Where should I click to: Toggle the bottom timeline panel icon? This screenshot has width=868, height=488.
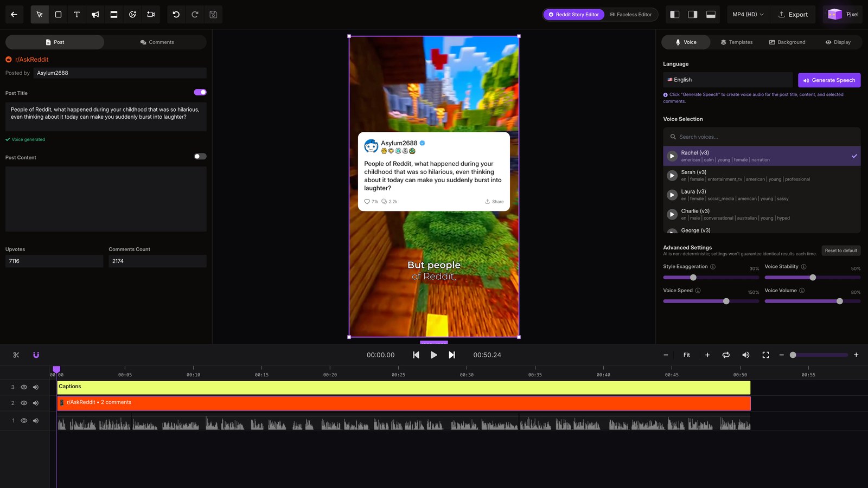pos(711,15)
